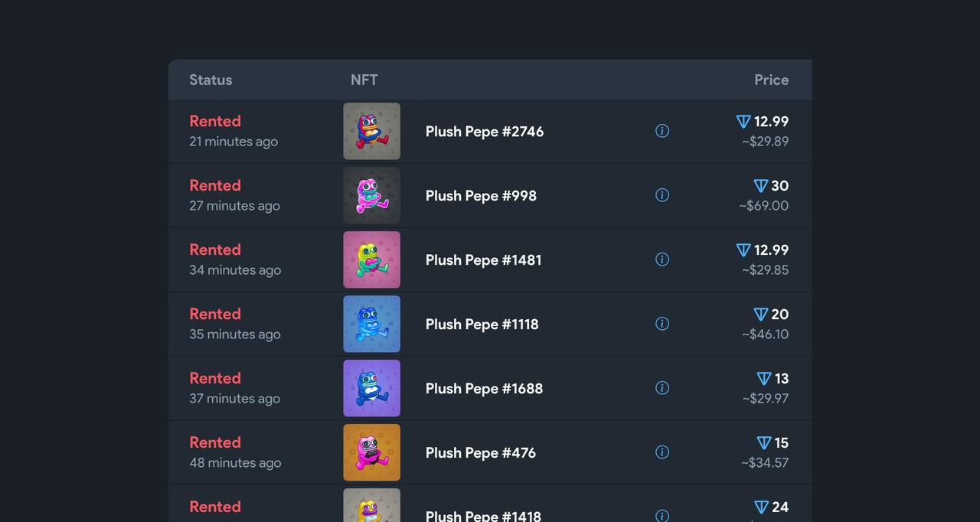Open info icon for Plush Pepe #2746

tap(662, 131)
